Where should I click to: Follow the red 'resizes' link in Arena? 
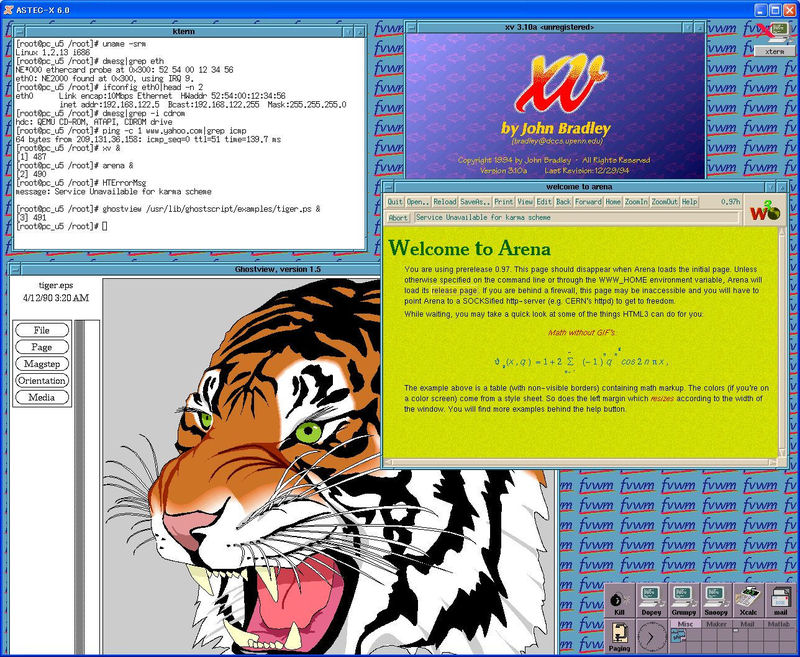[x=662, y=398]
